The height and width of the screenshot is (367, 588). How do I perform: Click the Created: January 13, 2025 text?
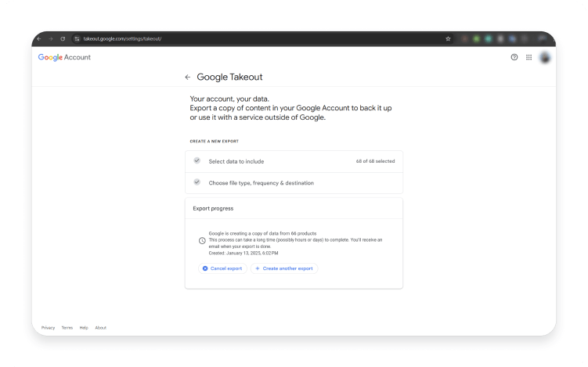coord(243,253)
